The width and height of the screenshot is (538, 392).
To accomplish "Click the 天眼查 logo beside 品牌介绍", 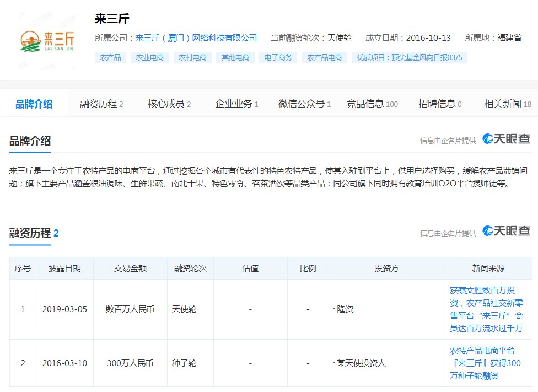I will (x=506, y=139).
